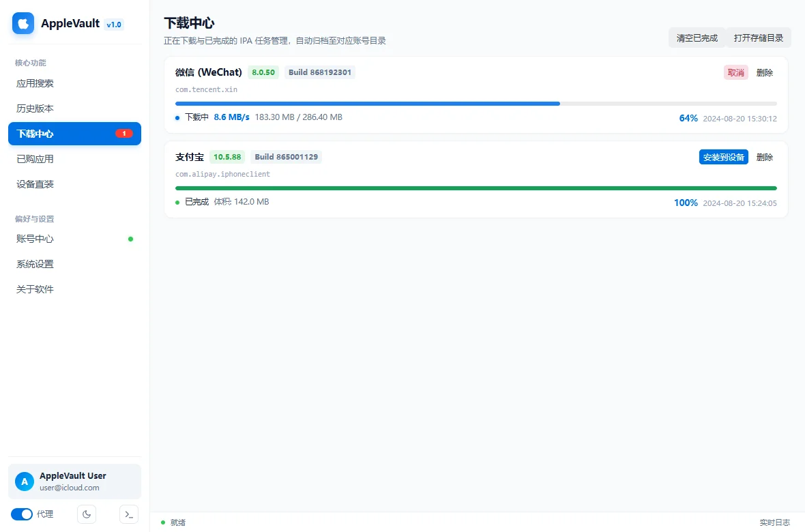Cancel the WeChat download with 取消

coord(735,72)
